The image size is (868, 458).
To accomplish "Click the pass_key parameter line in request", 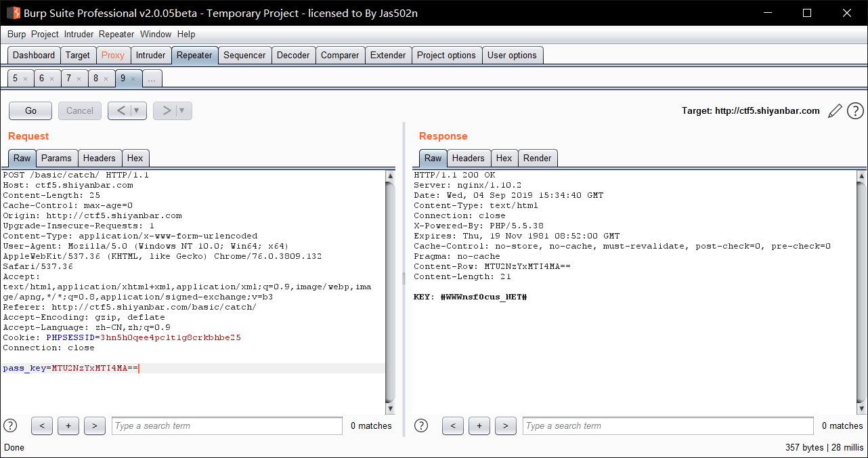I will 194,368.
